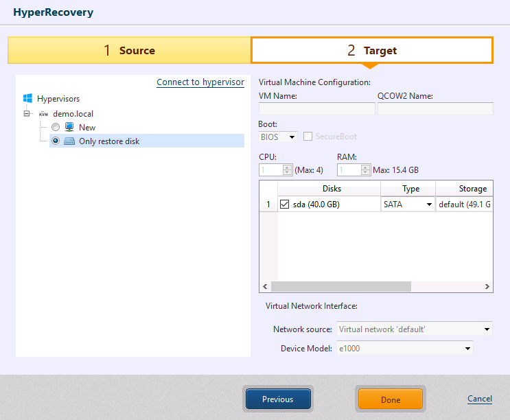Click the KVM icon beside demo.local
This screenshot has width=510, height=420.
[x=43, y=114]
